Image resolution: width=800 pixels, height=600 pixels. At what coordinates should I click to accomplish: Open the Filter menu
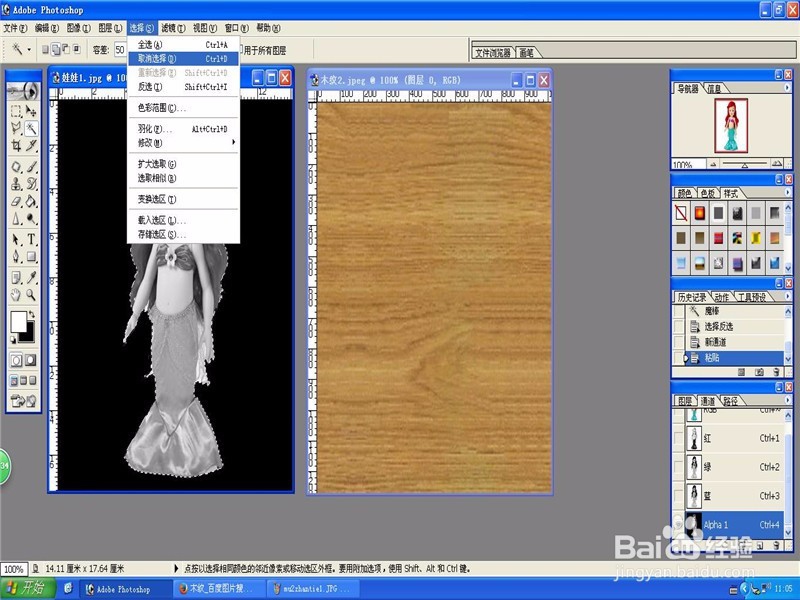[173, 28]
